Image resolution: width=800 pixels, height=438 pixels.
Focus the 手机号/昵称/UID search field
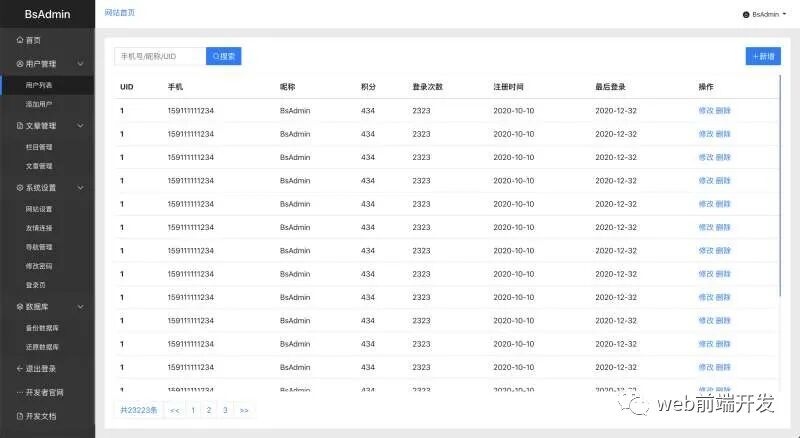[160, 56]
